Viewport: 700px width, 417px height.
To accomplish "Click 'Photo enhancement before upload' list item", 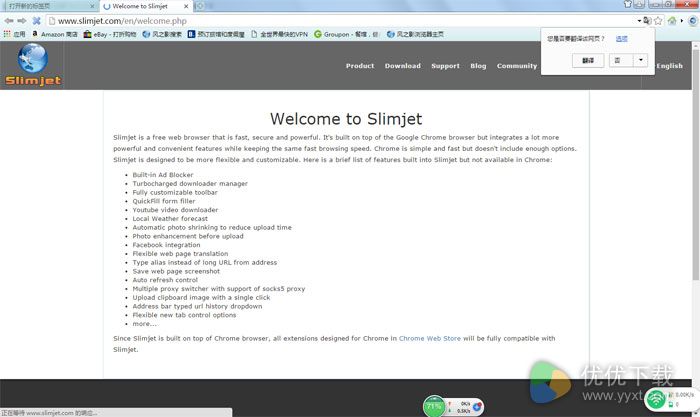I will tap(188, 236).
